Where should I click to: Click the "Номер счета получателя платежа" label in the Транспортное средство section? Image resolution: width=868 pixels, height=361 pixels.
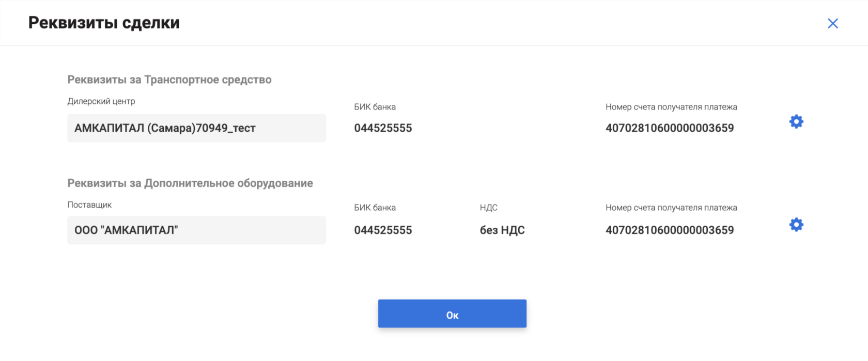[x=671, y=107]
